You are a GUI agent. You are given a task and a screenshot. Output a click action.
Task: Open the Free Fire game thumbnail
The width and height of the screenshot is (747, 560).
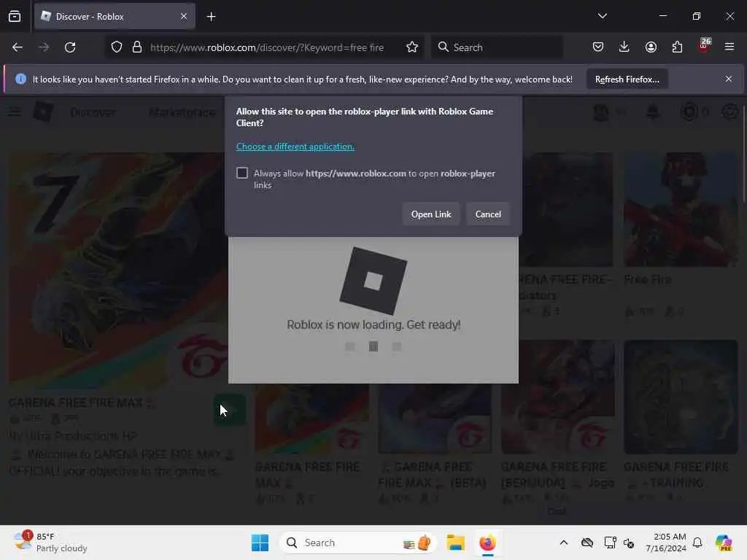(x=681, y=209)
